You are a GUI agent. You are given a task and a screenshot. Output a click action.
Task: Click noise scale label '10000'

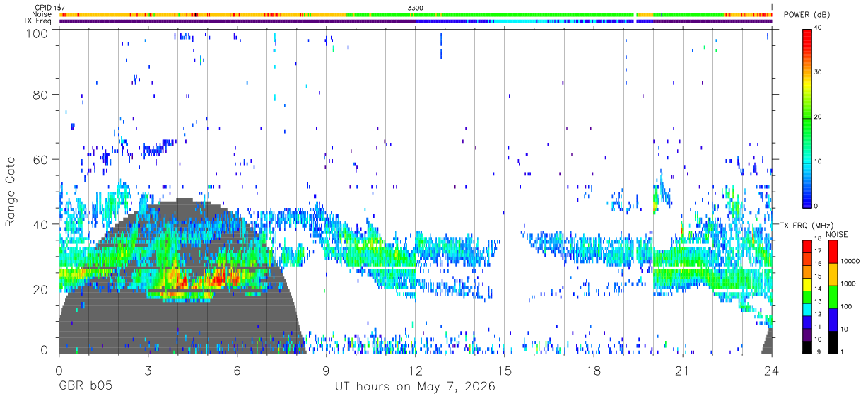tap(850, 261)
